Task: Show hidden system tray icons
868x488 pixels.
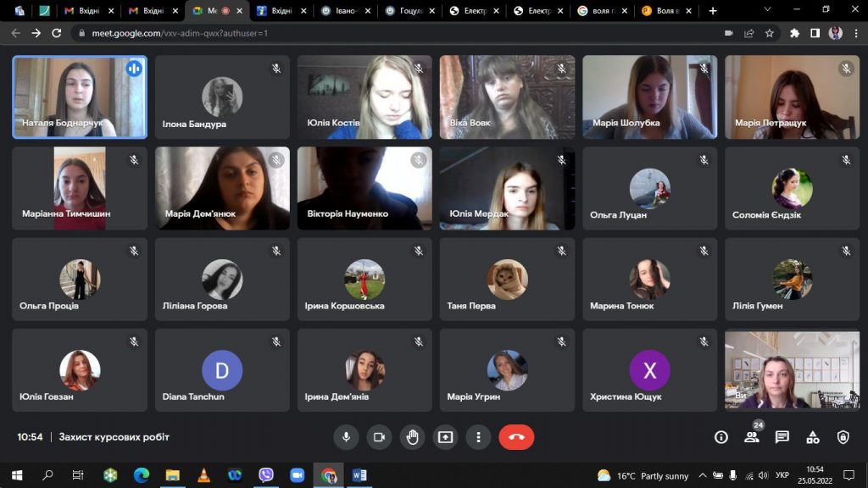Action: click(x=703, y=475)
